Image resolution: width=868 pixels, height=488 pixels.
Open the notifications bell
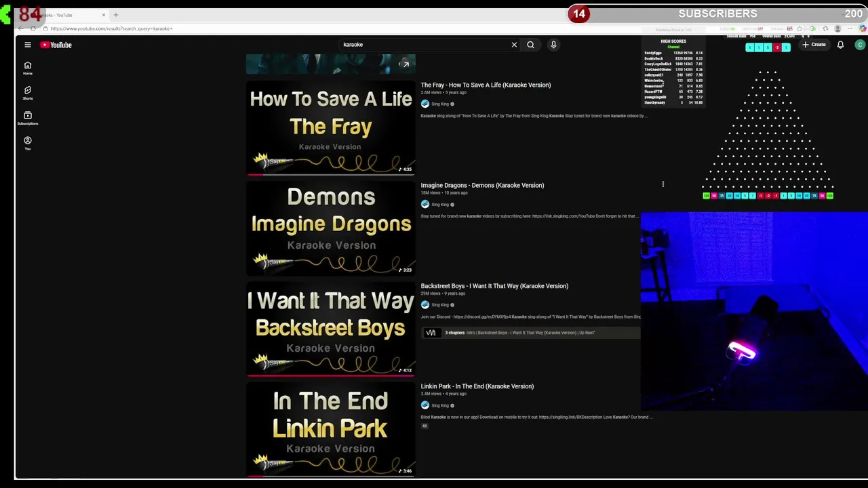840,45
